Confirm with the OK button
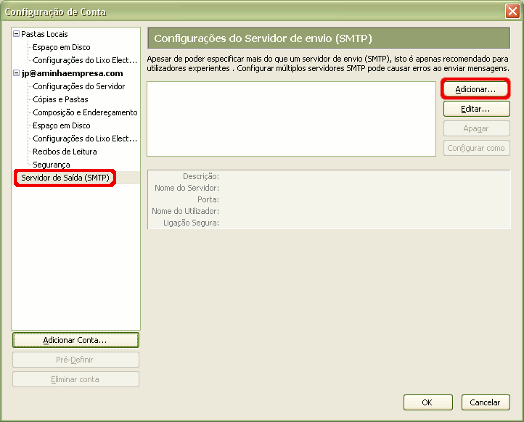The width and height of the screenshot is (524, 422). [x=428, y=402]
